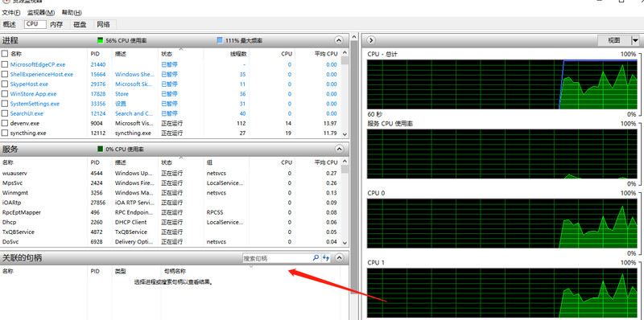Click the dark green 服务 CPU indicator
Image resolution: width=644 pixels, height=320 pixels.
click(100, 149)
